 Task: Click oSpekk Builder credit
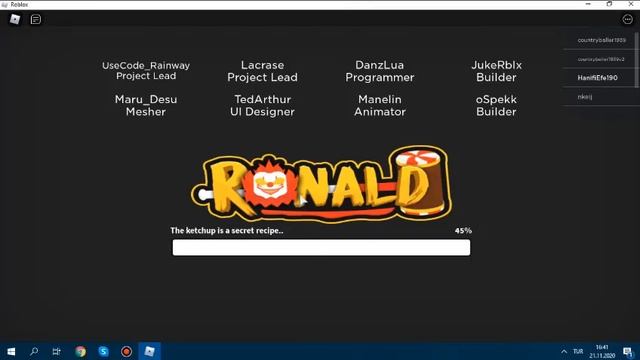coord(496,105)
